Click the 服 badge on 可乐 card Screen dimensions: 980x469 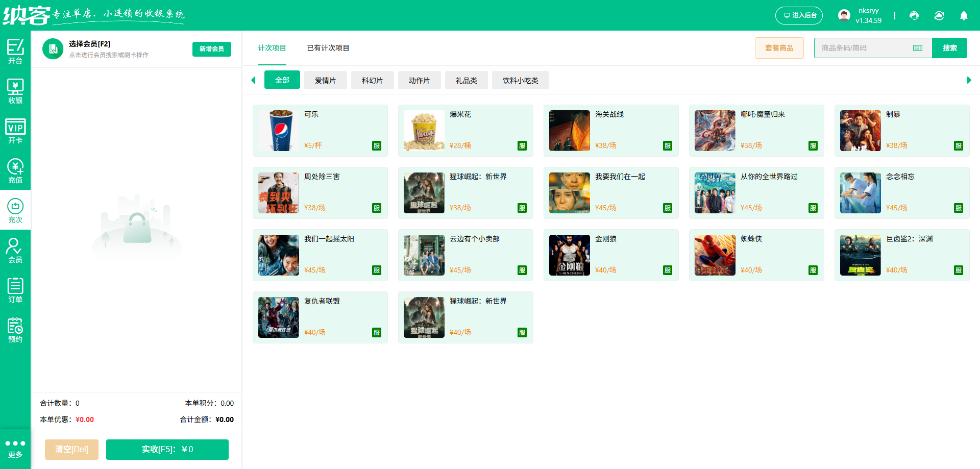(x=377, y=146)
